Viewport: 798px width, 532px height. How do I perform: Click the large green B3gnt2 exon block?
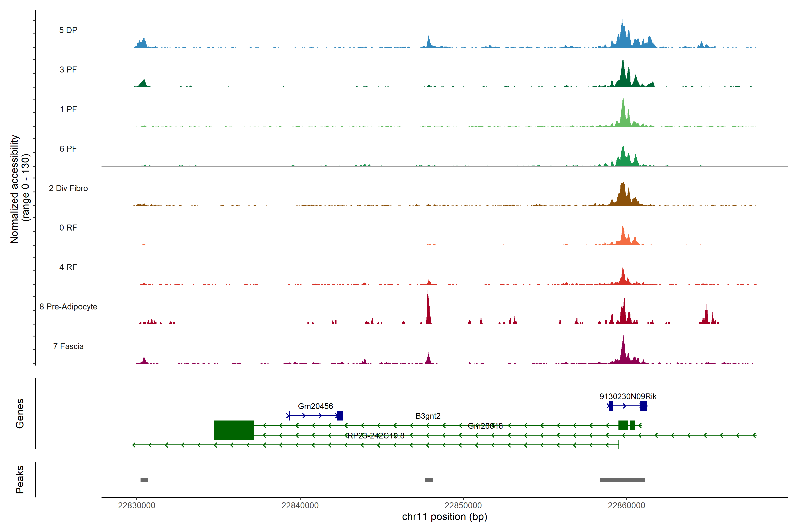(x=234, y=430)
